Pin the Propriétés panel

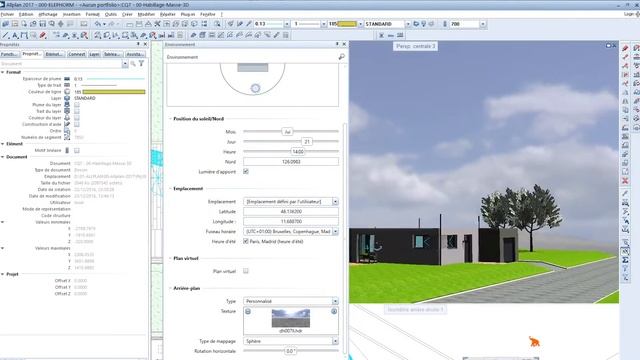(138, 44)
